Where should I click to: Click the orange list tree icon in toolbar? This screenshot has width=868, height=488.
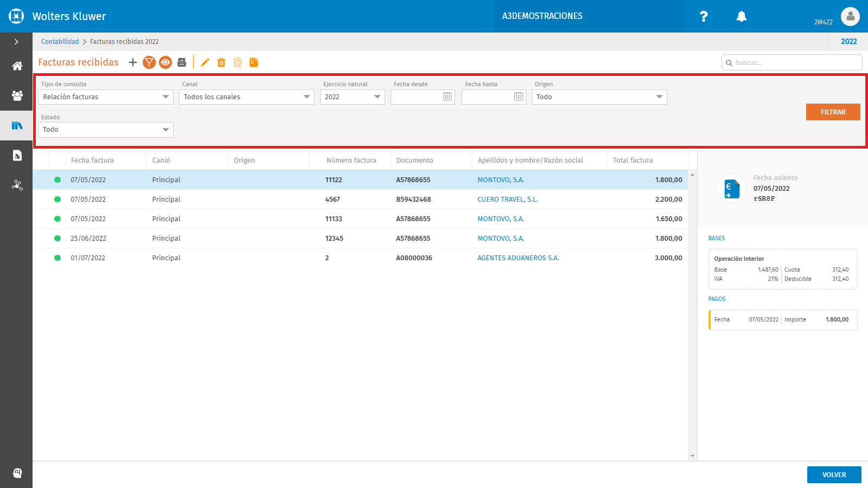pos(238,62)
